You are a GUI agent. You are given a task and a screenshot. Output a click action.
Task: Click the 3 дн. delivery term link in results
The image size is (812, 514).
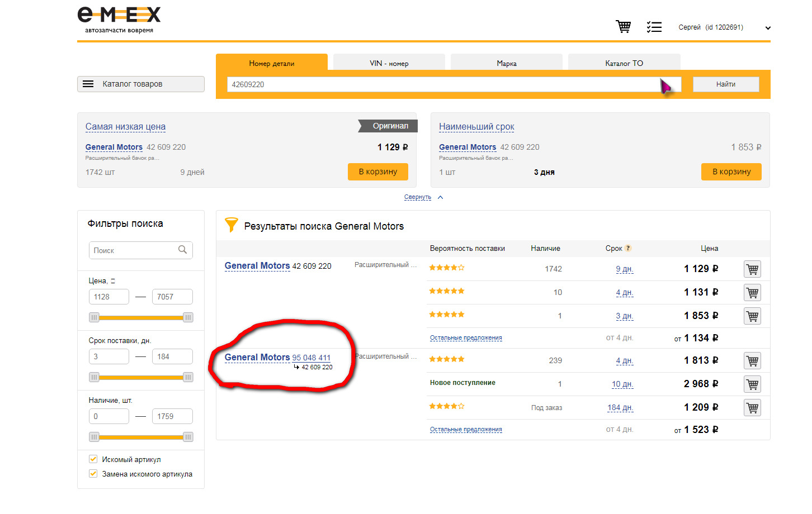click(625, 316)
